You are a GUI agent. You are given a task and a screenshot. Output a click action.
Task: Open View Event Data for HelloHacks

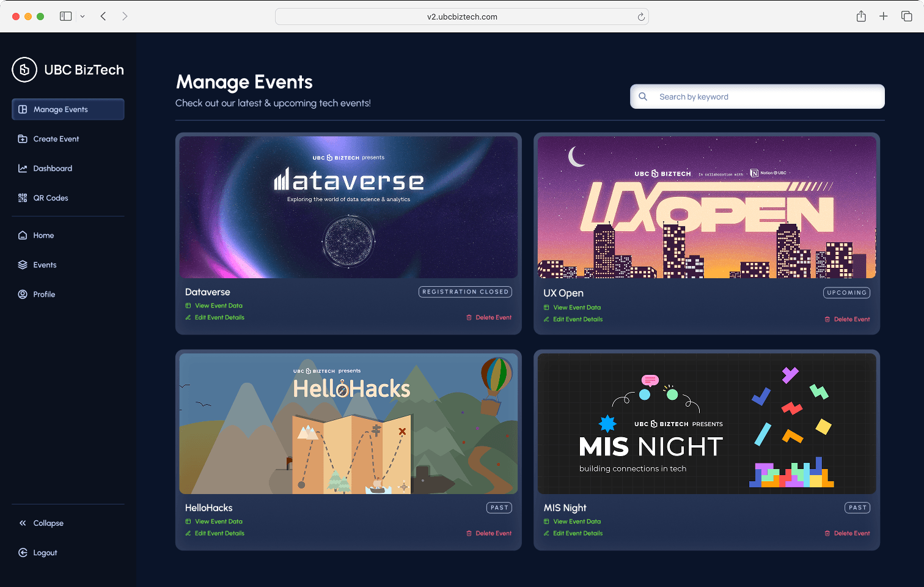pyautogui.click(x=219, y=522)
